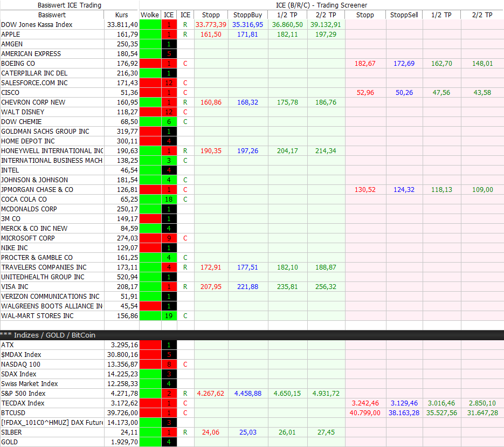Click the Wolke column header

point(150,15)
